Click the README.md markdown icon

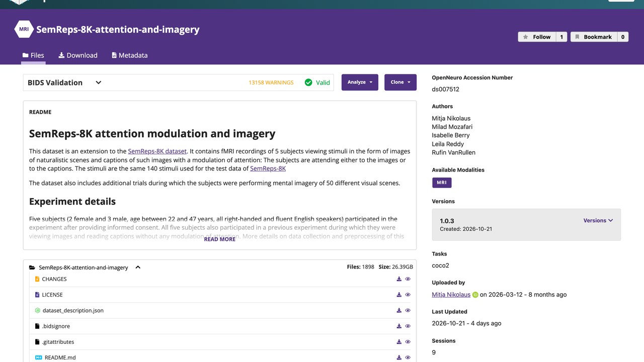click(39, 357)
